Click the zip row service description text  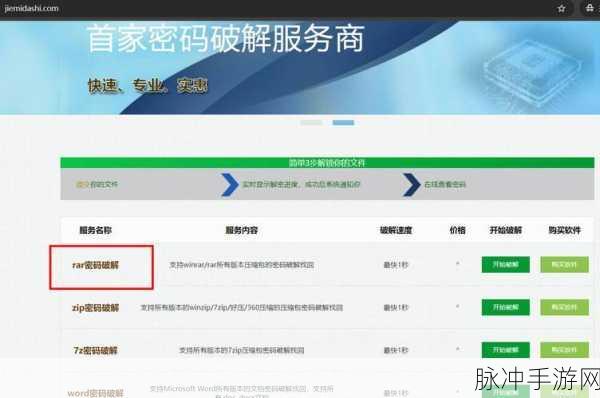(x=242, y=307)
